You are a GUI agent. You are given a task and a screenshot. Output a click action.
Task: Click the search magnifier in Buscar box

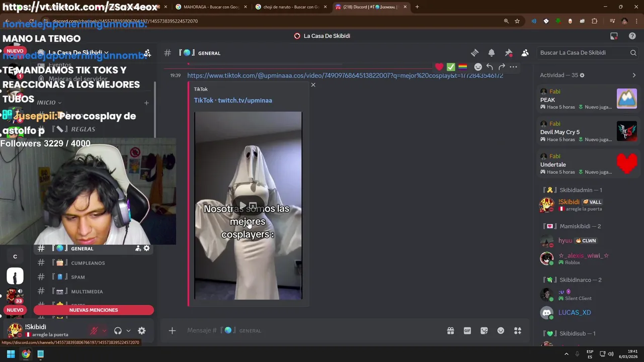click(x=633, y=53)
